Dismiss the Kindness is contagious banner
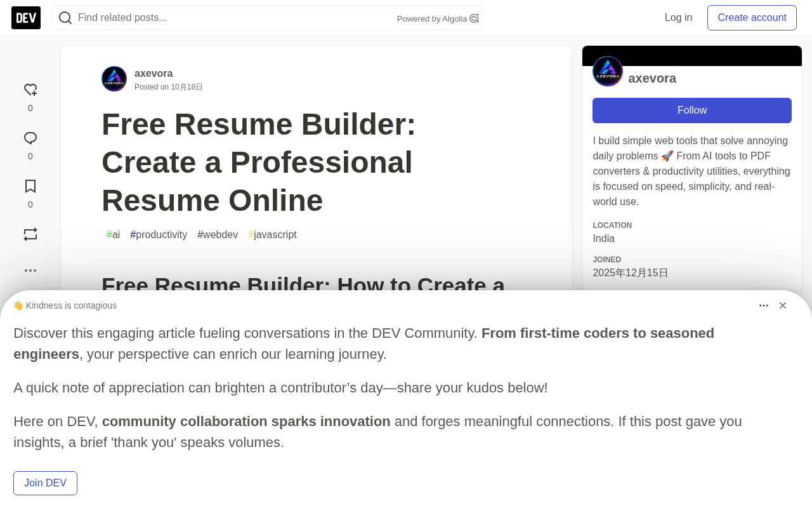 783,305
